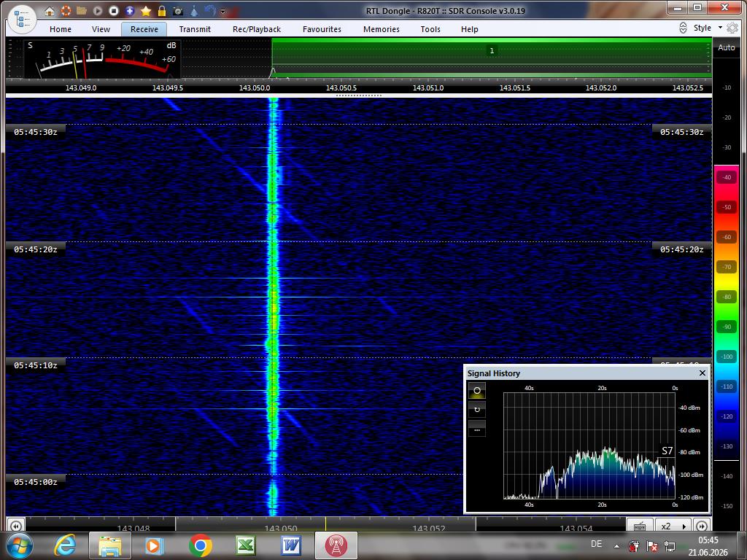Click the gear options icon beside Style
This screenshot has width=747, height=560.
(x=732, y=28)
